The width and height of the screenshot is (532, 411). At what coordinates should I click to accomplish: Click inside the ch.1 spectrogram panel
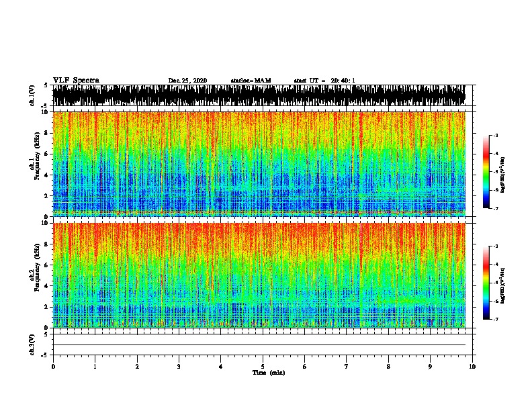coord(259,164)
